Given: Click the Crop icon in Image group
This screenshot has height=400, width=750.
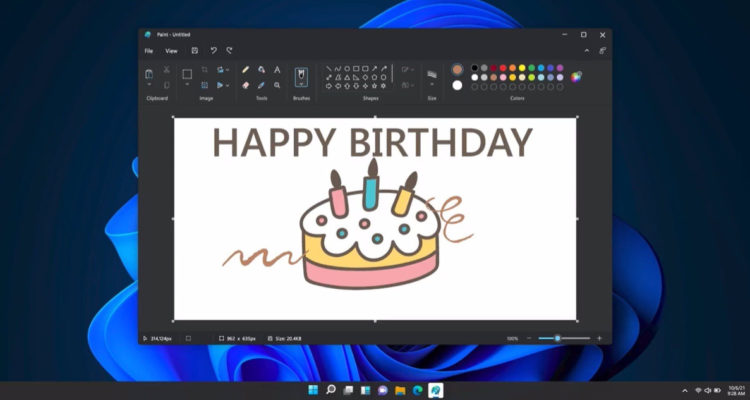Looking at the screenshot, I should (204, 70).
